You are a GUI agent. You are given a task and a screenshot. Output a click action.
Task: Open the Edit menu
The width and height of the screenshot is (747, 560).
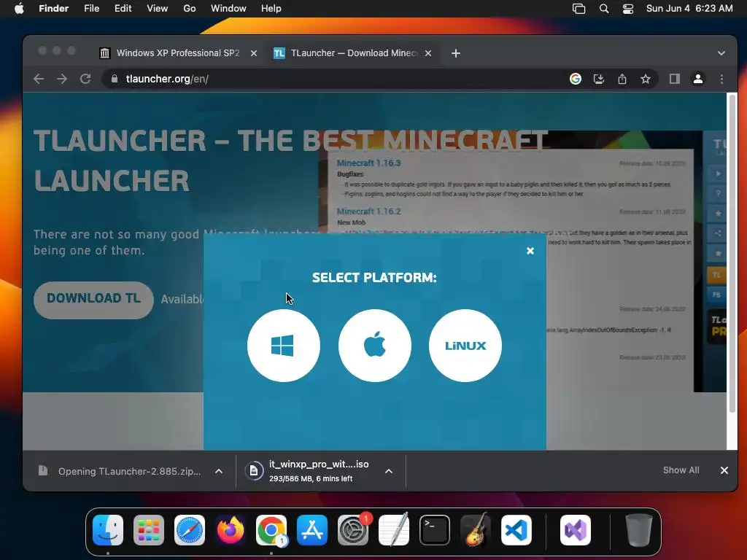[123, 9]
